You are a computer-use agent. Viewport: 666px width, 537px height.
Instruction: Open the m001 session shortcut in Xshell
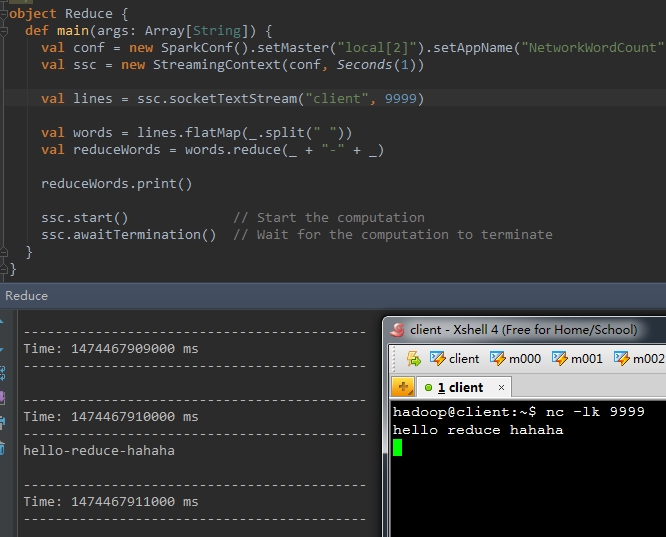pyautogui.click(x=577, y=359)
